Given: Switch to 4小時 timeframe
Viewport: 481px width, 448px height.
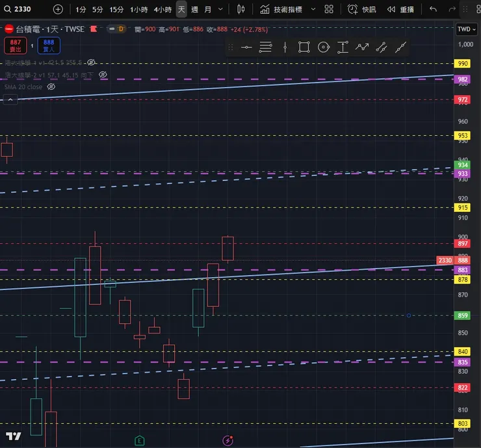Looking at the screenshot, I should 162,10.
